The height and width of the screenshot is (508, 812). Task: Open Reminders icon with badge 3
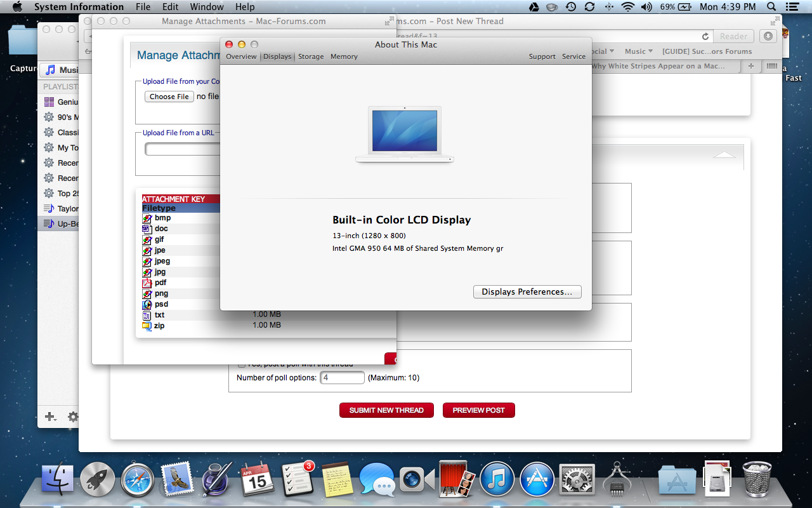298,478
